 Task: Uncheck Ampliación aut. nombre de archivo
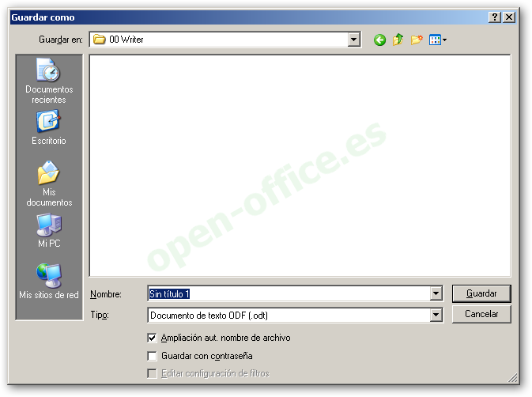click(x=152, y=338)
